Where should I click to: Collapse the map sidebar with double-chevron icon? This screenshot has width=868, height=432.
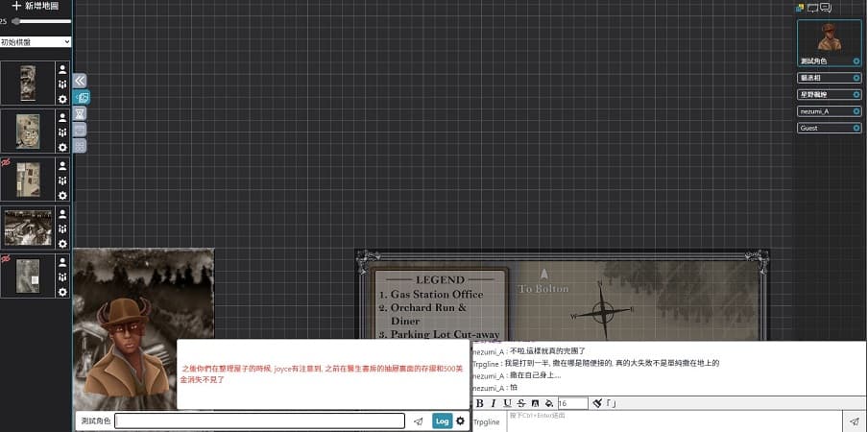point(80,81)
